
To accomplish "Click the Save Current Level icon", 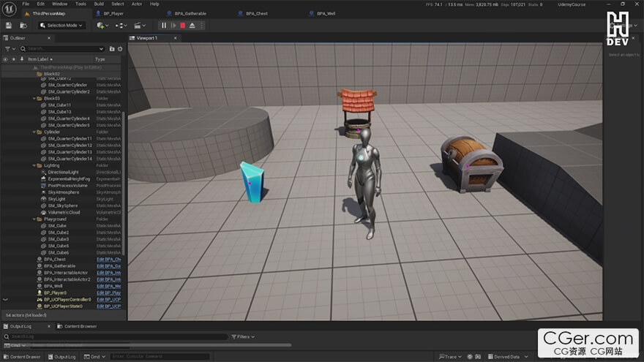I will click(x=9, y=26).
